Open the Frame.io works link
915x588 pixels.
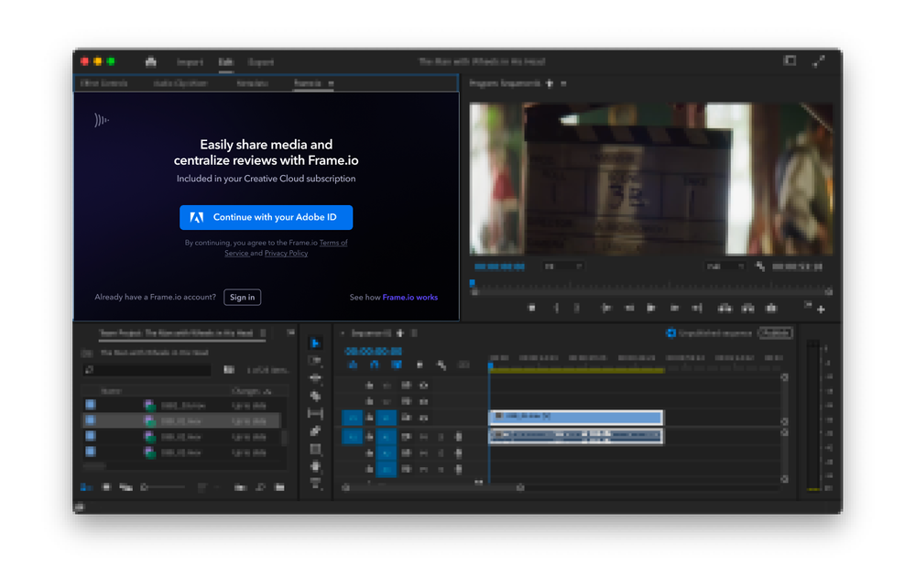[x=409, y=298]
